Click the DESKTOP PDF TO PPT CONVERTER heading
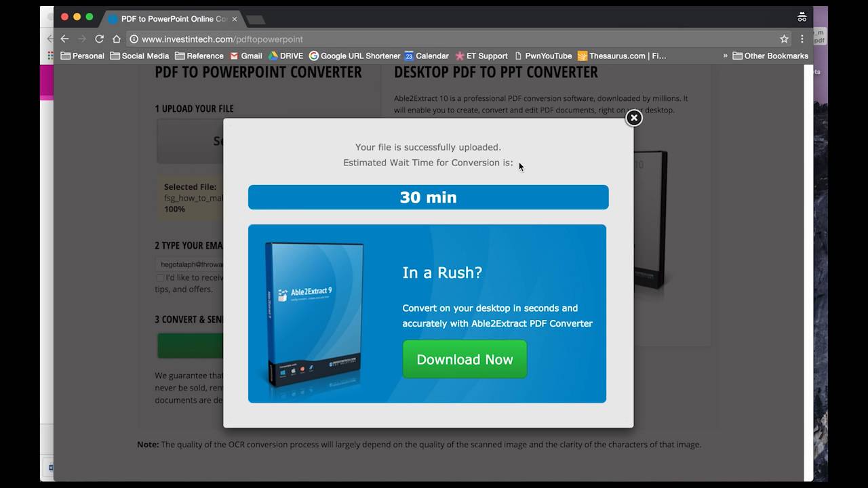The height and width of the screenshot is (488, 868). pyautogui.click(x=496, y=72)
